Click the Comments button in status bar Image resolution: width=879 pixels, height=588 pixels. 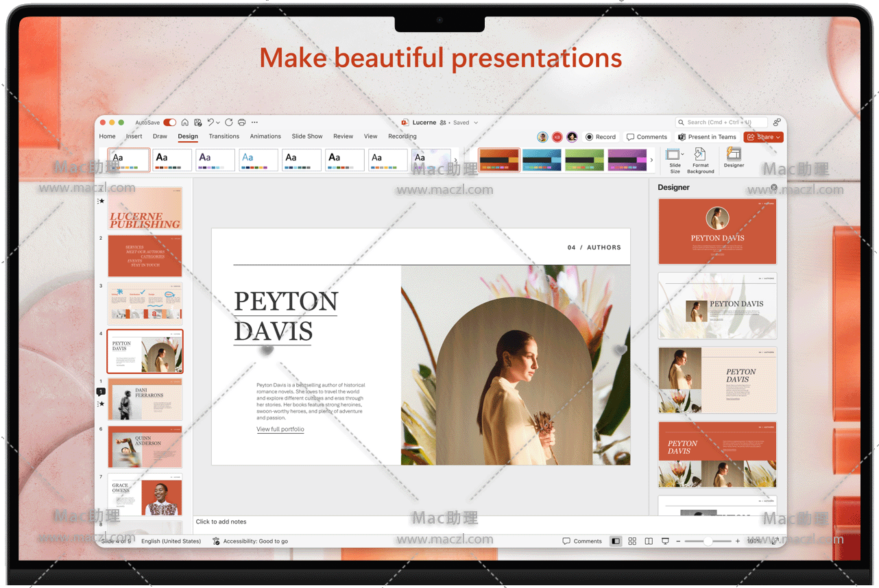point(582,541)
